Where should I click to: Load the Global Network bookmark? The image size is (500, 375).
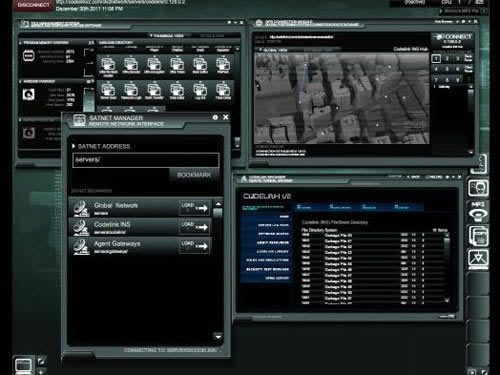(x=195, y=208)
